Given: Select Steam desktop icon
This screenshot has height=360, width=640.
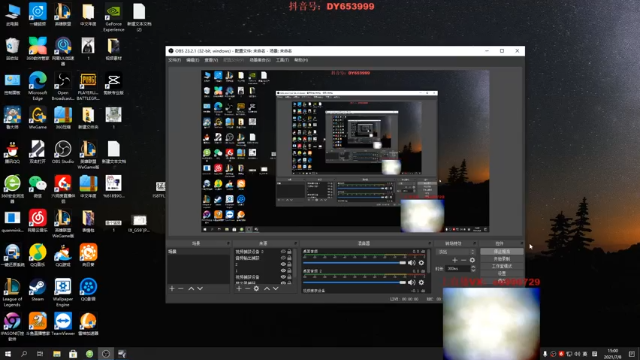Looking at the screenshot, I should (x=38, y=290).
